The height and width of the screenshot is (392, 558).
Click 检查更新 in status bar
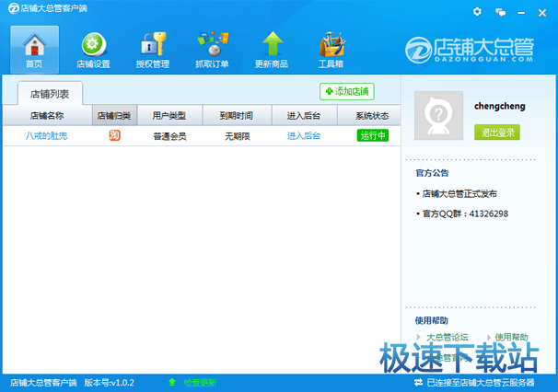click(x=200, y=383)
